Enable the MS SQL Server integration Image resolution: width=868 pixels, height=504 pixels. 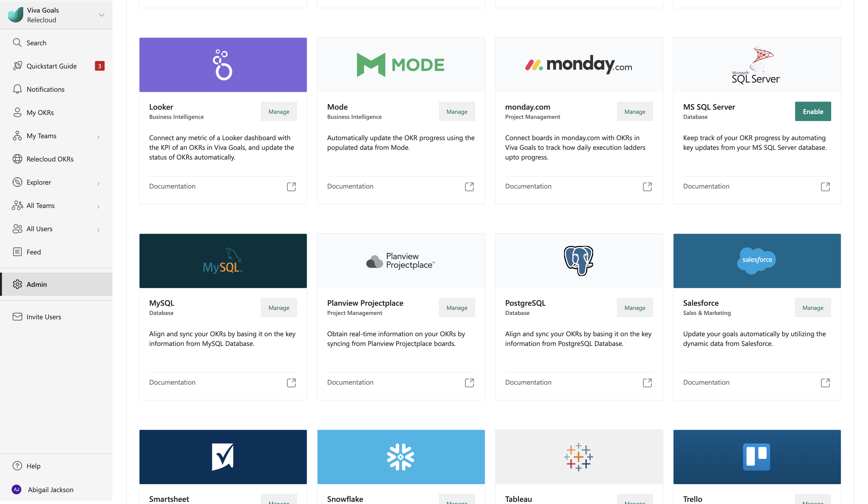click(x=813, y=111)
